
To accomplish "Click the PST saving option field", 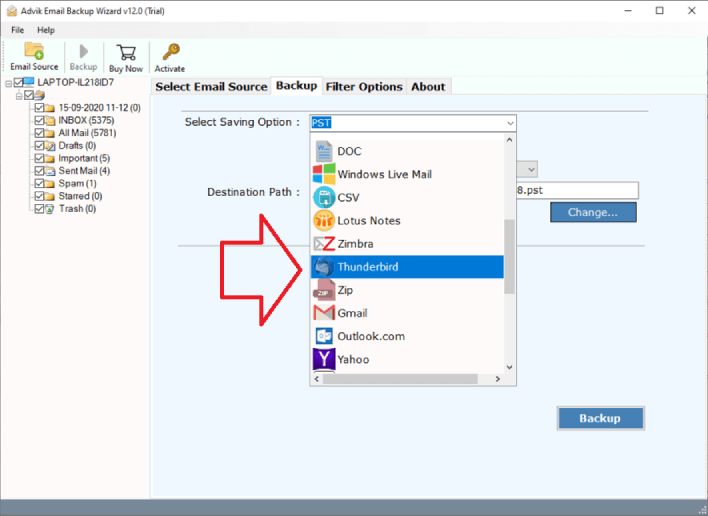I will tap(413, 123).
